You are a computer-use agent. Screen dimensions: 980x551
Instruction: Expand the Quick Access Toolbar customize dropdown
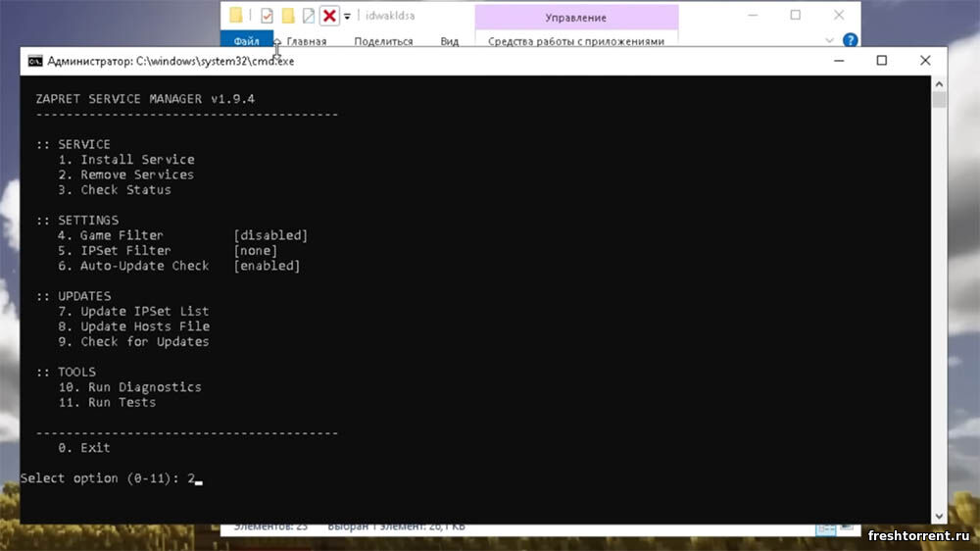click(x=347, y=17)
